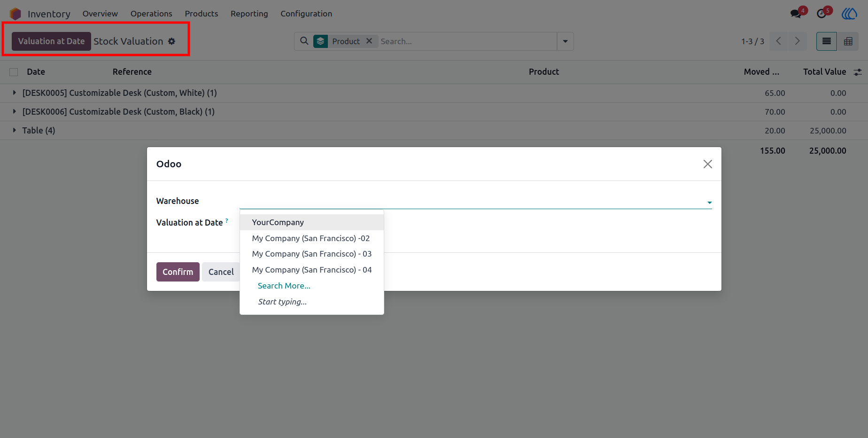The image size is (868, 438).
Task: Open the Inventory app home icon
Action: [x=15, y=14]
